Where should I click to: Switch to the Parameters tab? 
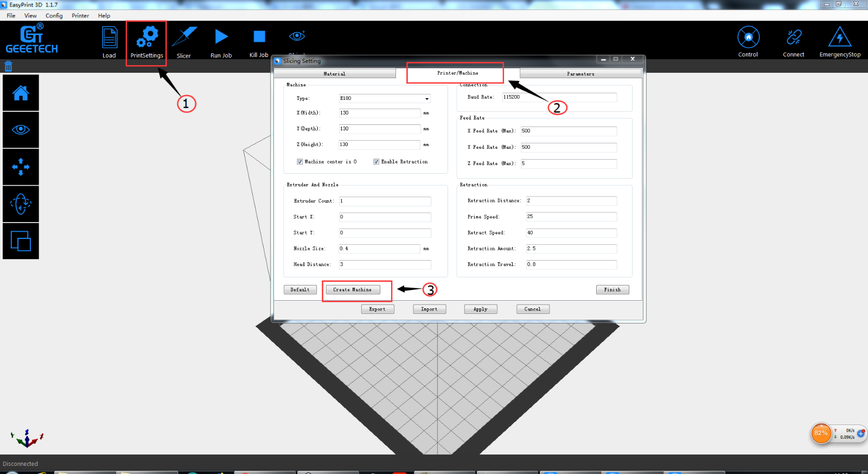[x=580, y=74]
